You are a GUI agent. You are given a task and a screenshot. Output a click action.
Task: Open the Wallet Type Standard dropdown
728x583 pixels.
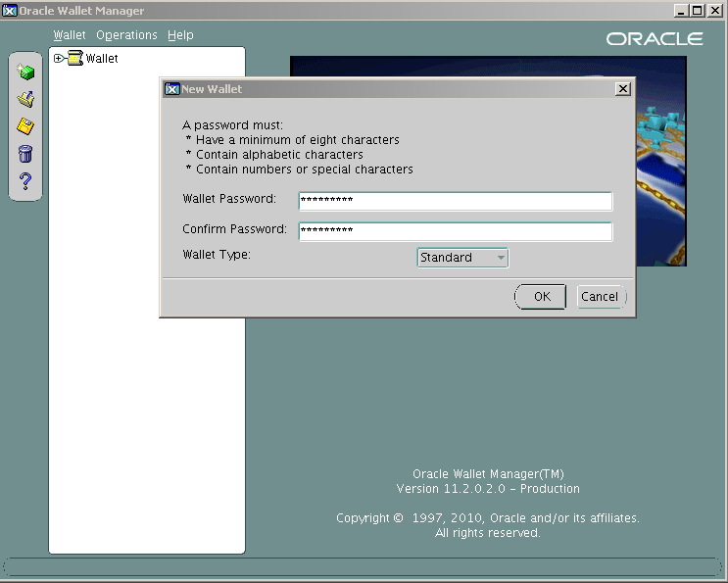(462, 258)
